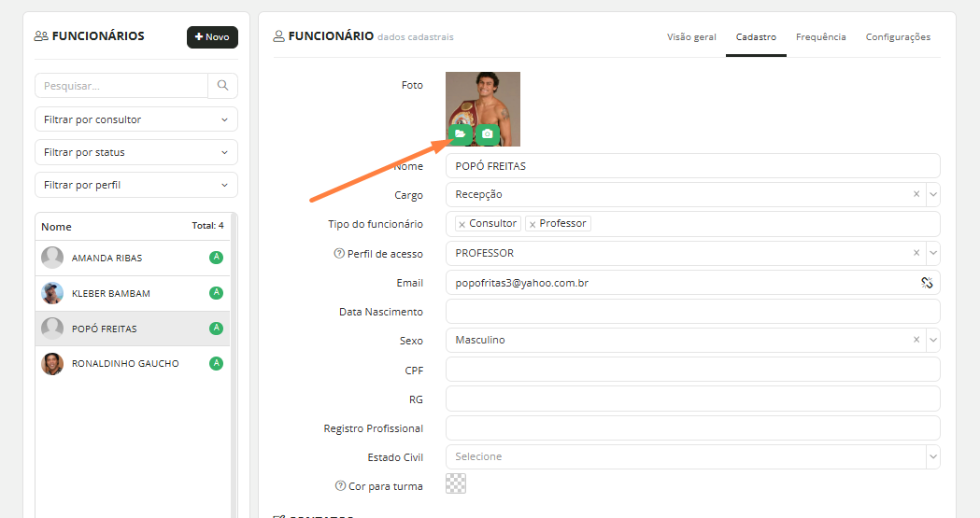Click the CPF input field

692,370
